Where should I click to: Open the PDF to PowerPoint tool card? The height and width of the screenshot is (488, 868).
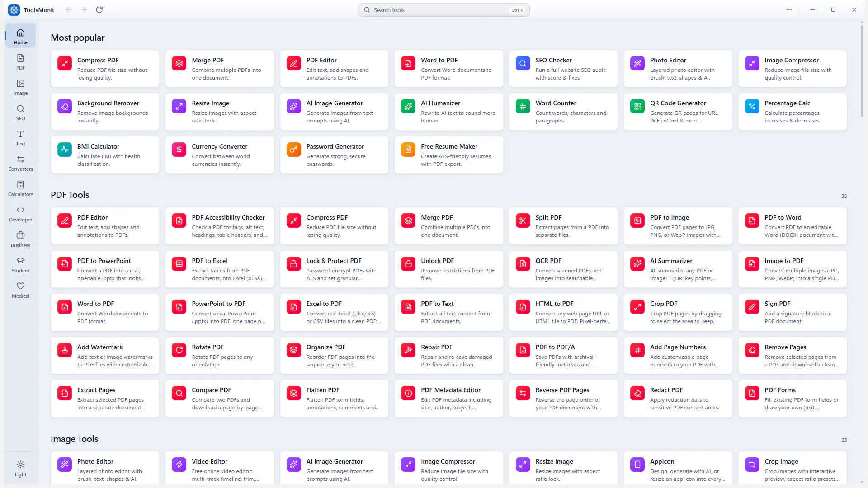tap(105, 269)
